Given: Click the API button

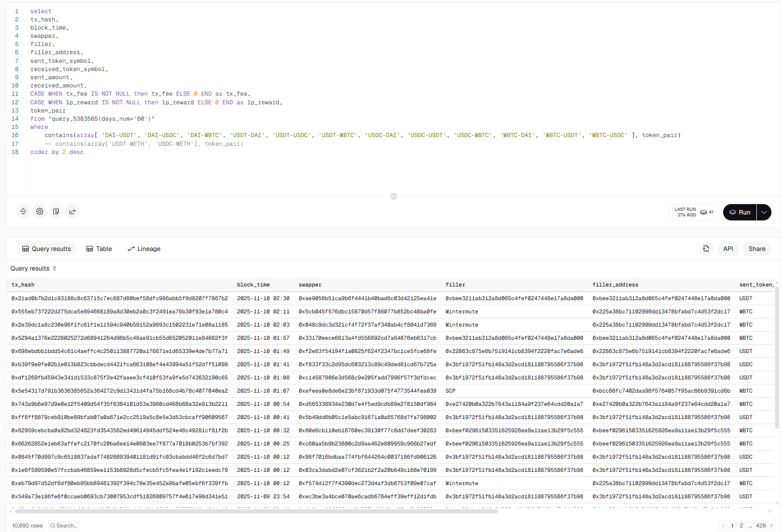Looking at the screenshot, I should 728,249.
